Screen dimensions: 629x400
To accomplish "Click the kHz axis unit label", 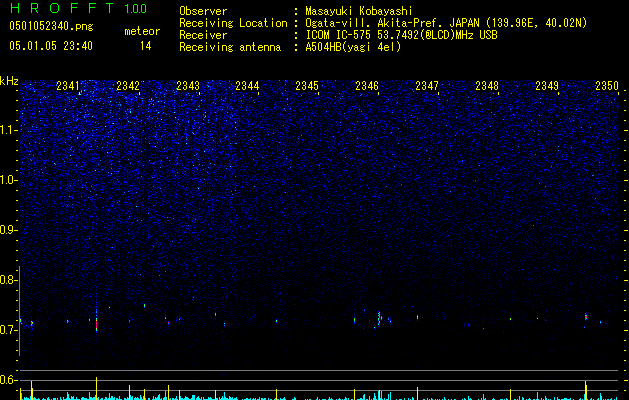I will point(9,81).
